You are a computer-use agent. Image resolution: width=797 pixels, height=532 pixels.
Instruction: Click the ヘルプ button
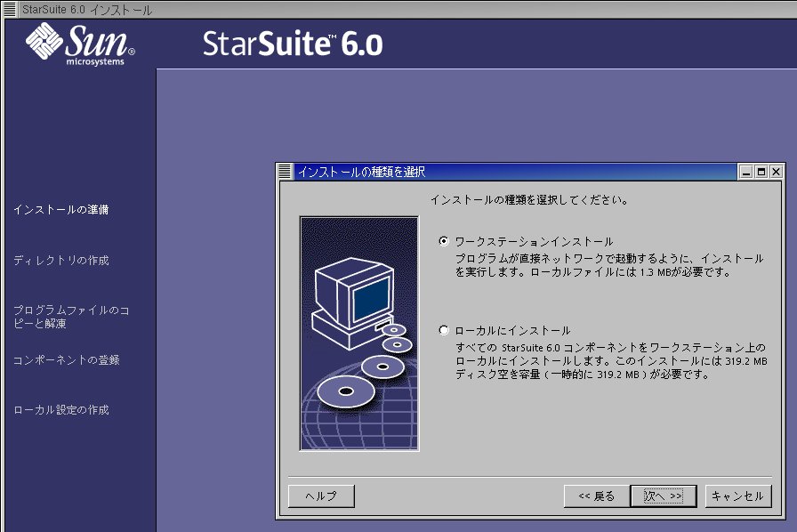(321, 496)
